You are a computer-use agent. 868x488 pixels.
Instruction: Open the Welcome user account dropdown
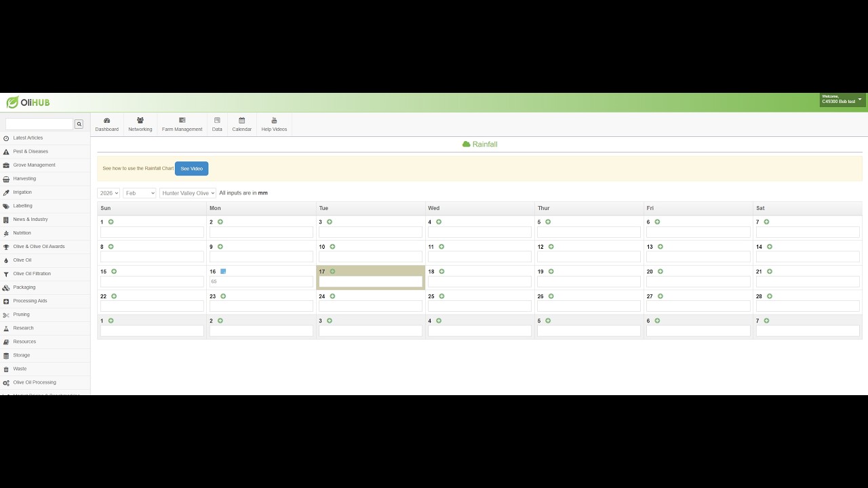click(x=842, y=100)
